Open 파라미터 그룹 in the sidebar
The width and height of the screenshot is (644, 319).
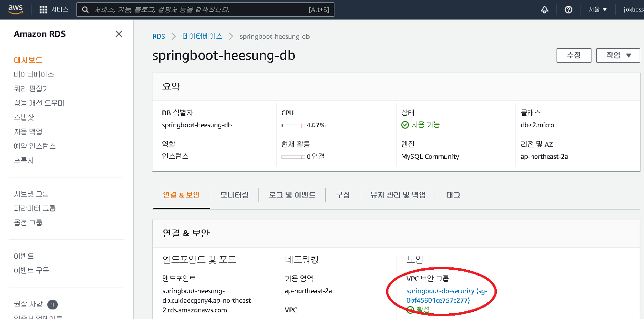click(35, 209)
